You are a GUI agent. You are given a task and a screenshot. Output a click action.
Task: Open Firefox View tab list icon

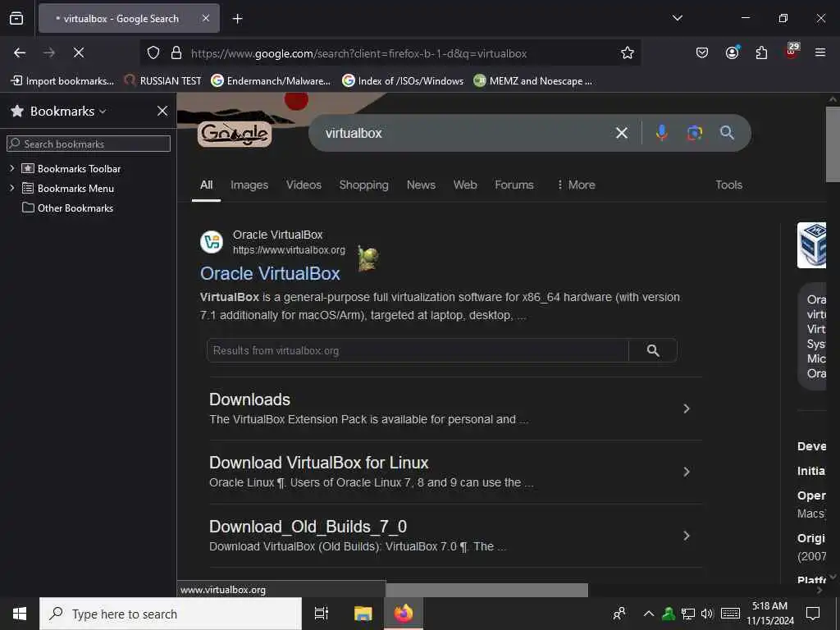tap(16, 18)
